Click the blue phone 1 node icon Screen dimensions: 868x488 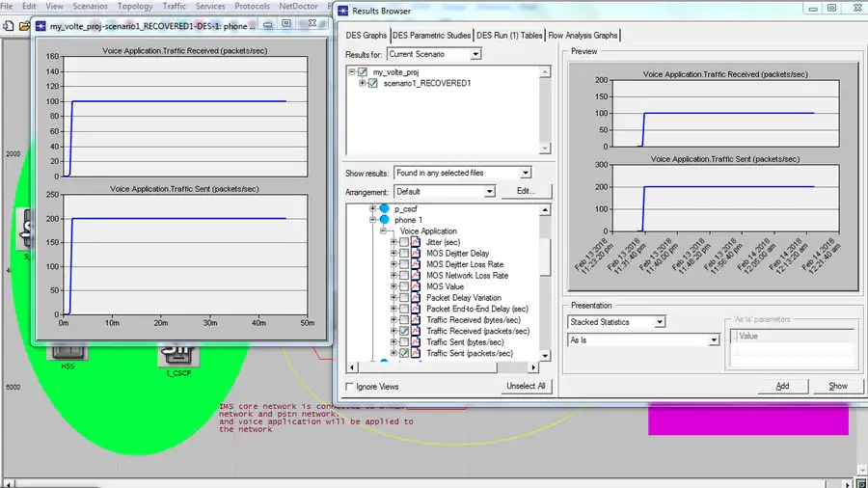[385, 220]
